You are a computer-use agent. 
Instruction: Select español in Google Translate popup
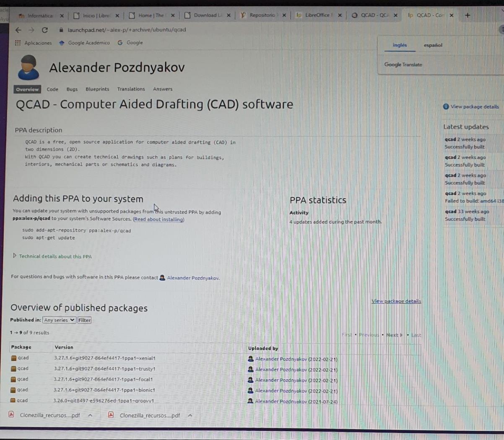pos(433,45)
